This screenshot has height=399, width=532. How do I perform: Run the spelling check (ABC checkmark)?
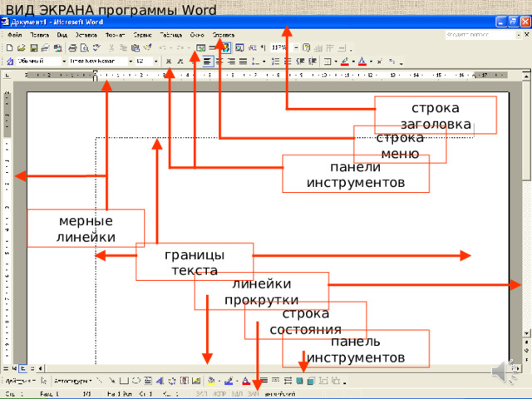[x=97, y=48]
